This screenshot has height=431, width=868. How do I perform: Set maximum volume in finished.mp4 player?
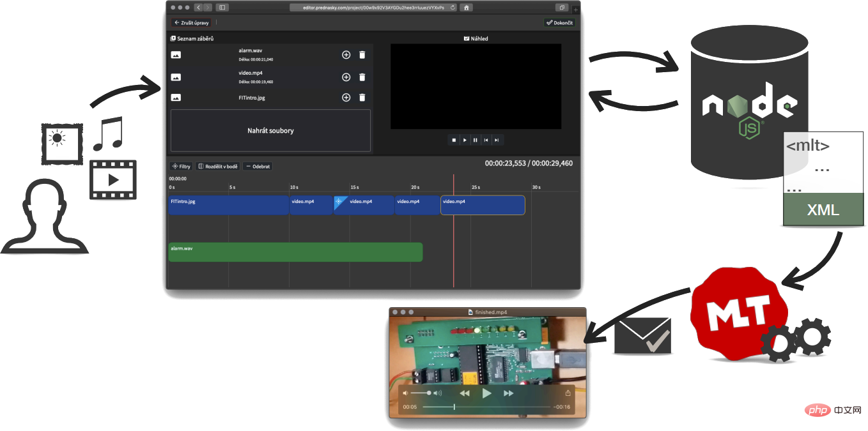pos(438,393)
